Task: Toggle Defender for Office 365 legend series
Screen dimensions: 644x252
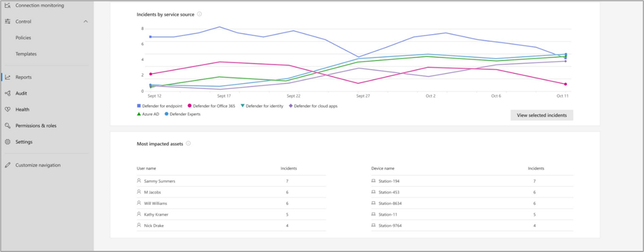Action: tap(211, 106)
